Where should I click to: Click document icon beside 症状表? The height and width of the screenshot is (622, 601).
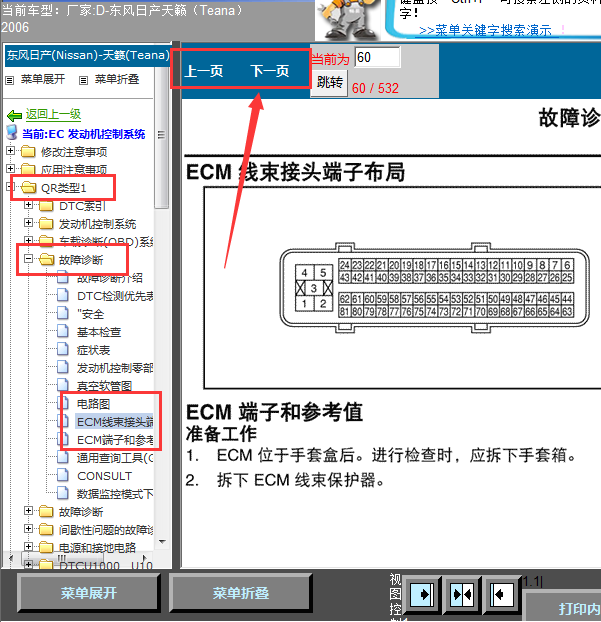tap(63, 349)
